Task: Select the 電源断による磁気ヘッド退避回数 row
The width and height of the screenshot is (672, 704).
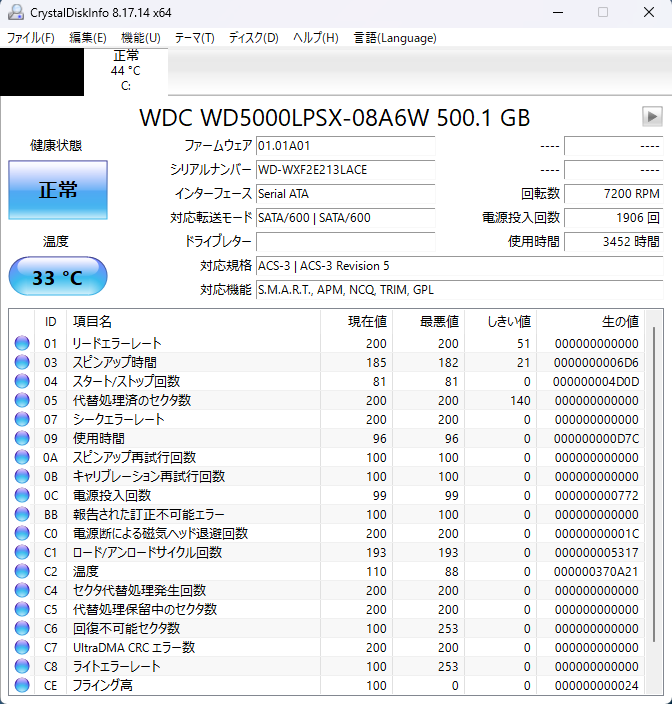Action: coord(327,533)
